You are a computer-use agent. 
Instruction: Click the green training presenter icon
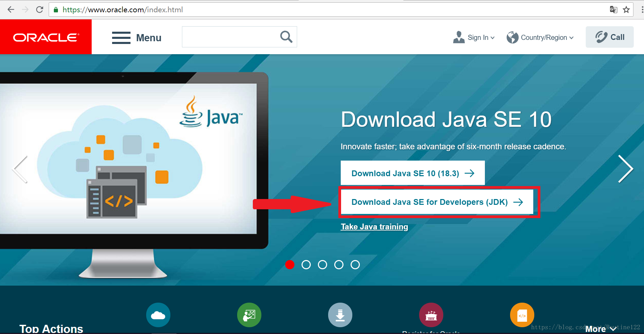tap(249, 315)
